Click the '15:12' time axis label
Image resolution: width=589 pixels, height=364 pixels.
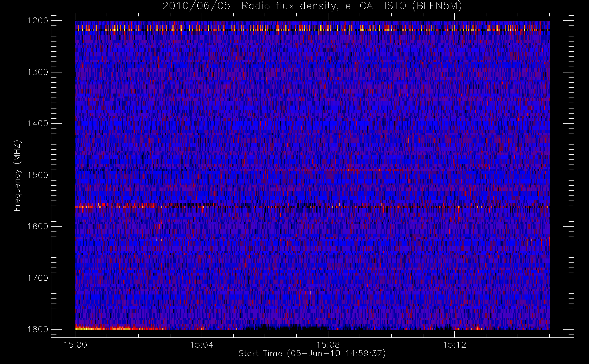pyautogui.click(x=454, y=345)
